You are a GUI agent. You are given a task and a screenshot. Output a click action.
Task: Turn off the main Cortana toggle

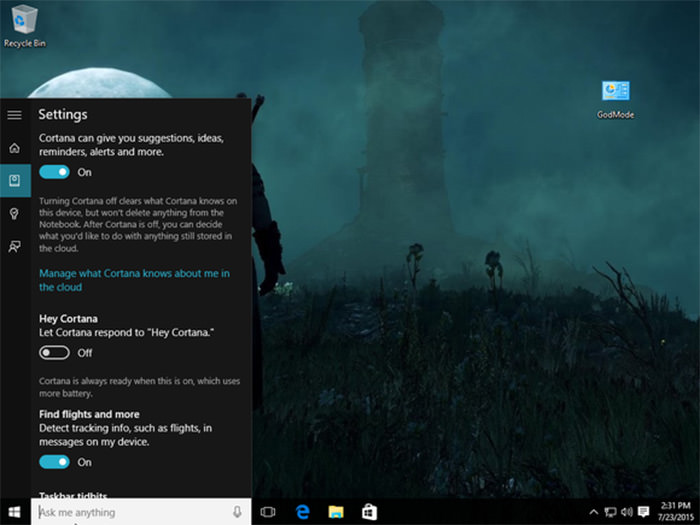[x=55, y=172]
